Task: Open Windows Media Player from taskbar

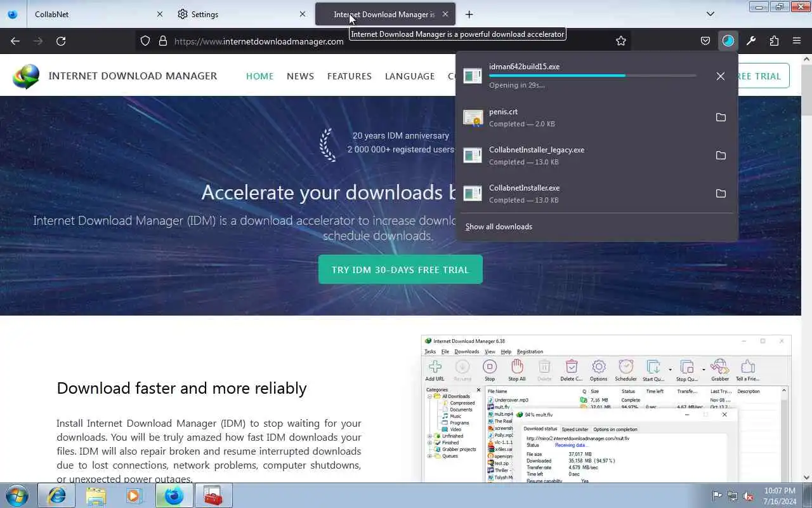Action: [134, 496]
